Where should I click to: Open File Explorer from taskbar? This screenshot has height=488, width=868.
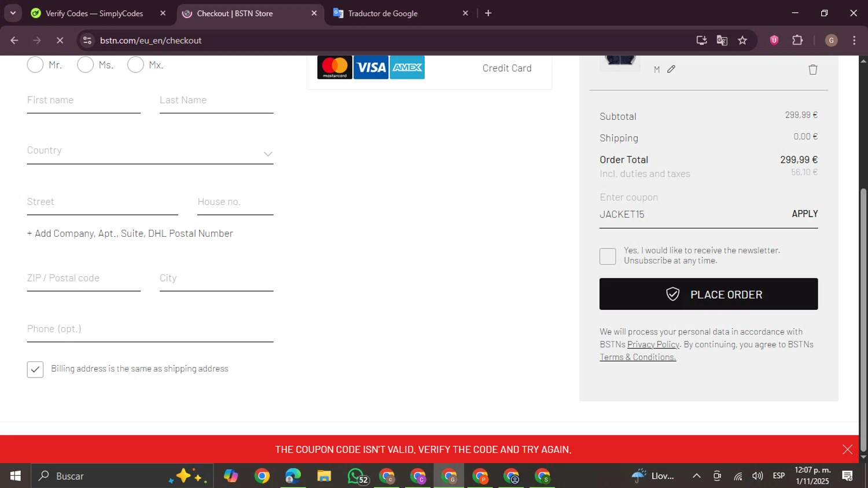tap(324, 476)
